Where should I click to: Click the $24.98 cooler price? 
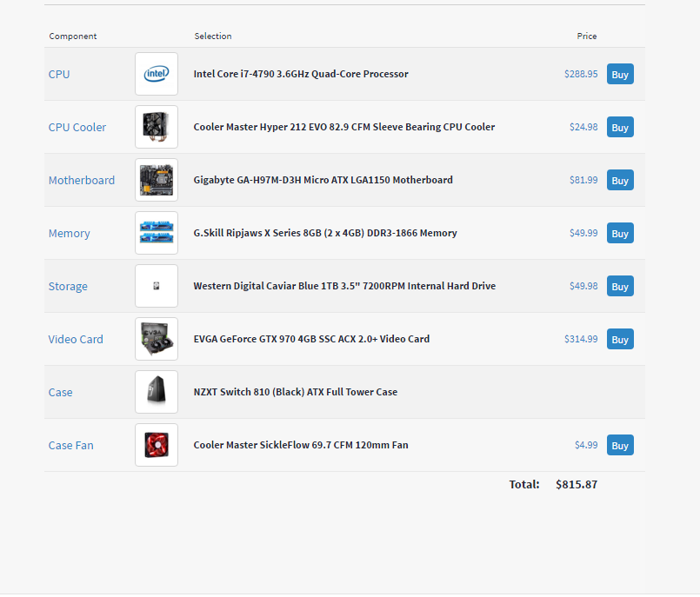pos(583,127)
